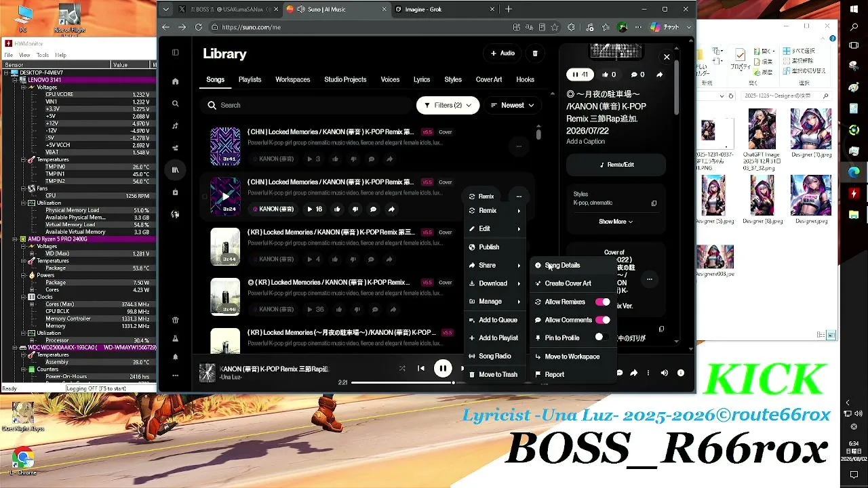Open the Chrome shortcut on the desktop

(22, 461)
